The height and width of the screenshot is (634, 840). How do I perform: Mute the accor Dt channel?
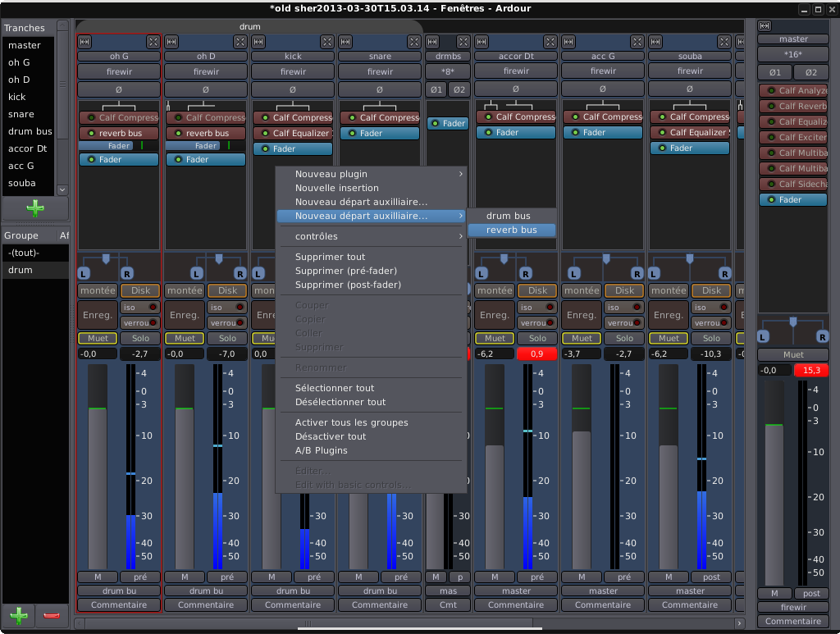(495, 338)
